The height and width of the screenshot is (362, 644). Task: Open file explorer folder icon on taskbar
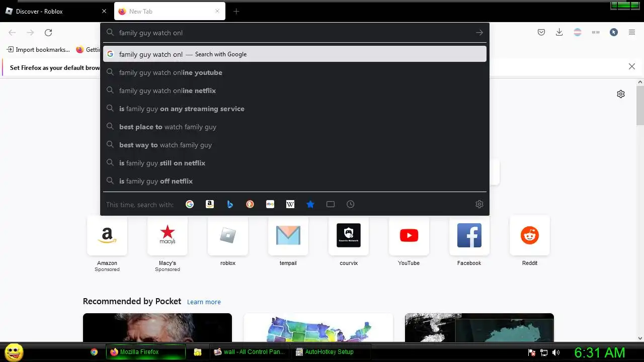tap(198, 352)
